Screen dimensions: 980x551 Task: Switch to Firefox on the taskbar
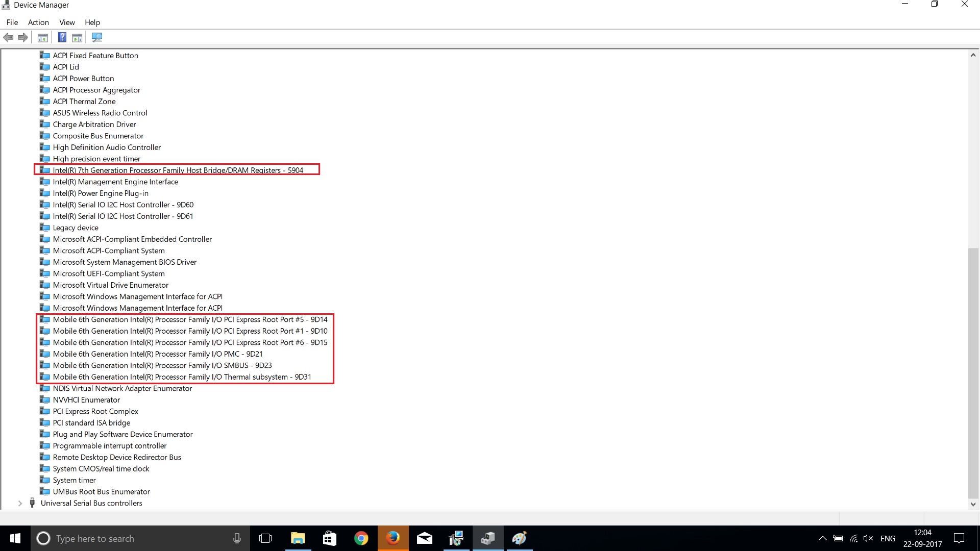click(393, 538)
